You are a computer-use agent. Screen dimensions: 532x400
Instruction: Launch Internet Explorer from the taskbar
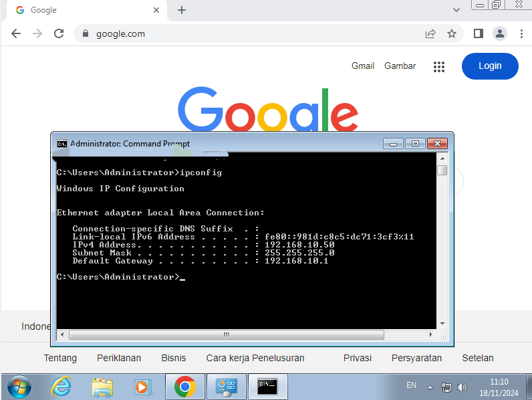click(61, 387)
